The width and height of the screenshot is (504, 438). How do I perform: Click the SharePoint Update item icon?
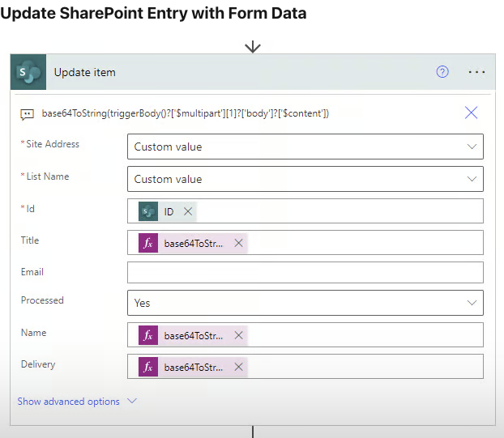(28, 72)
